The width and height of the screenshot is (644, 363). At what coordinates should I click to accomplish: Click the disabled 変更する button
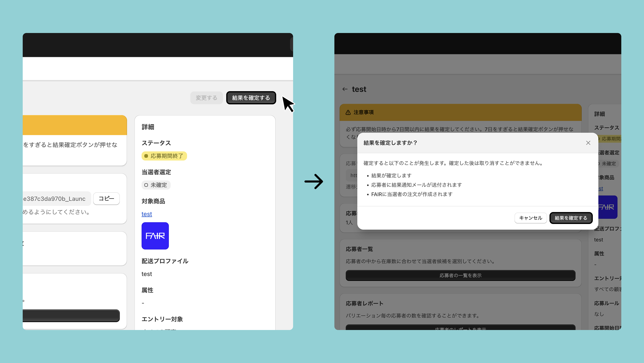206,98
